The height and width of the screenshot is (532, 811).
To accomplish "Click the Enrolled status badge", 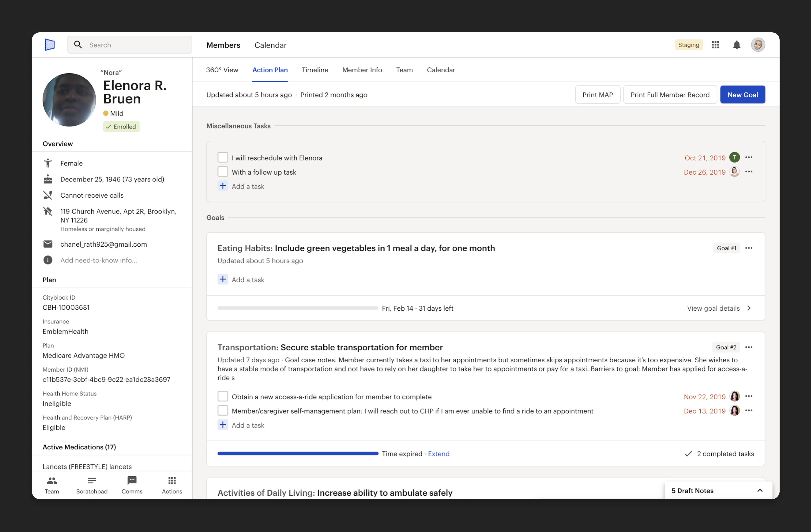I will [x=121, y=127].
